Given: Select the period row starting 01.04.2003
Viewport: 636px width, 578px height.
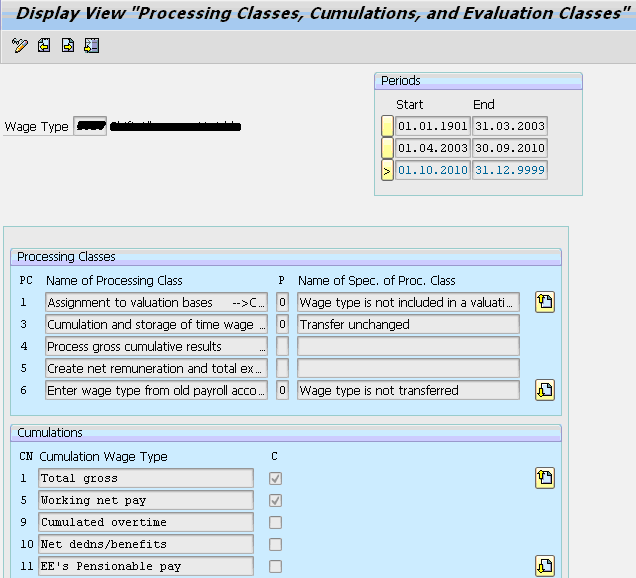Looking at the screenshot, I should click(387, 149).
